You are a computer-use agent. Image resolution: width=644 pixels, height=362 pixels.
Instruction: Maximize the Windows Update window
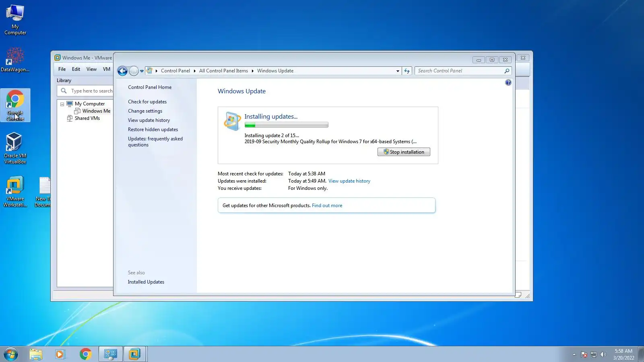point(492,60)
